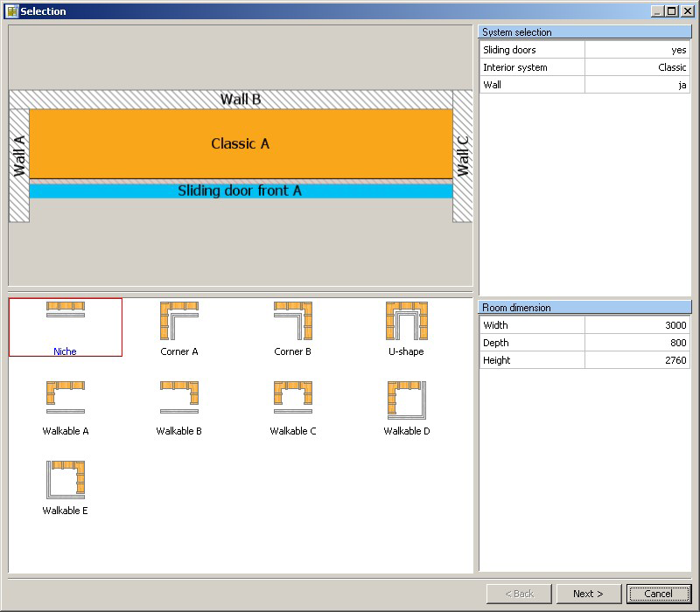Open the Sliding doors value field
This screenshot has height=612, width=700.
636,51
